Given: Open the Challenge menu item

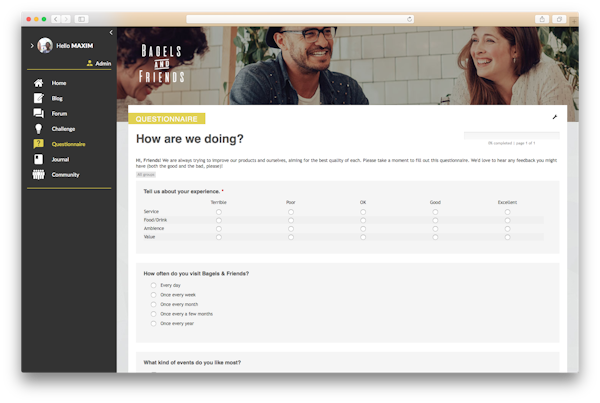Looking at the screenshot, I should 63,129.
